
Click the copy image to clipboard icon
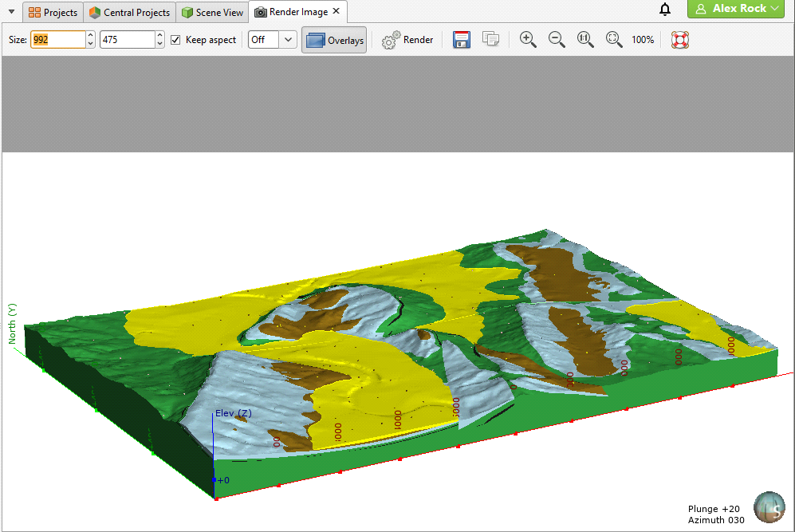(x=490, y=40)
